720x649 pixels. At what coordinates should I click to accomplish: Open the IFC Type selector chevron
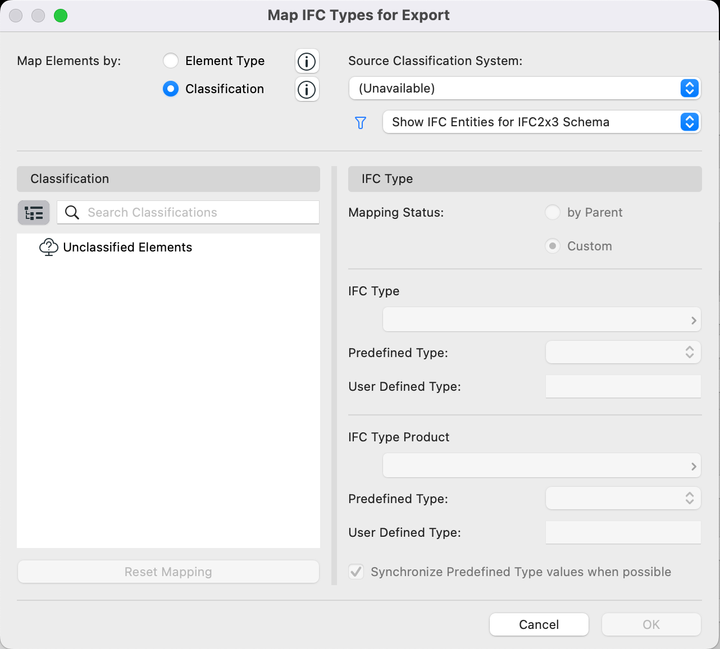point(694,320)
